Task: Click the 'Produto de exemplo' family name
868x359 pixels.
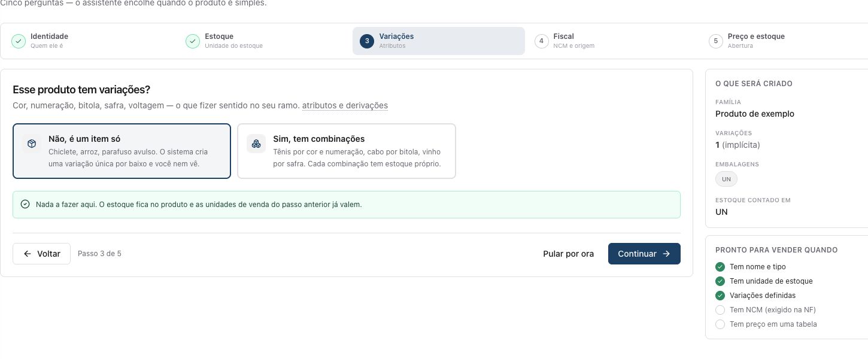Action: click(755, 114)
